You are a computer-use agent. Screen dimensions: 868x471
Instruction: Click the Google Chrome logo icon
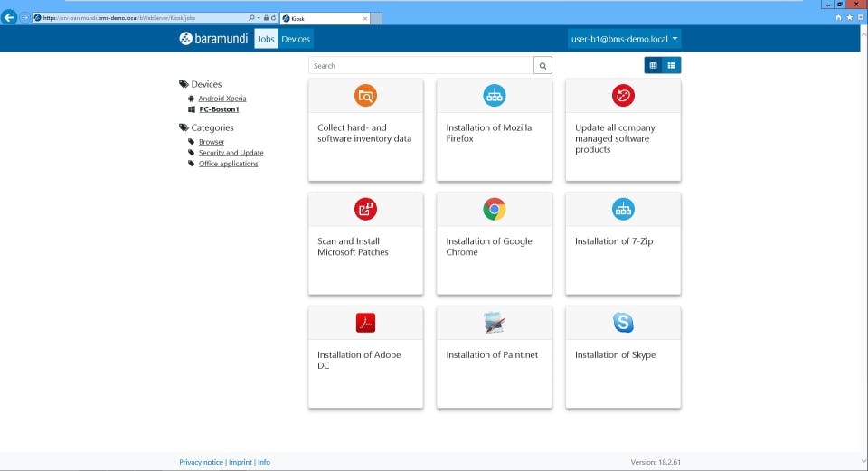click(x=495, y=209)
